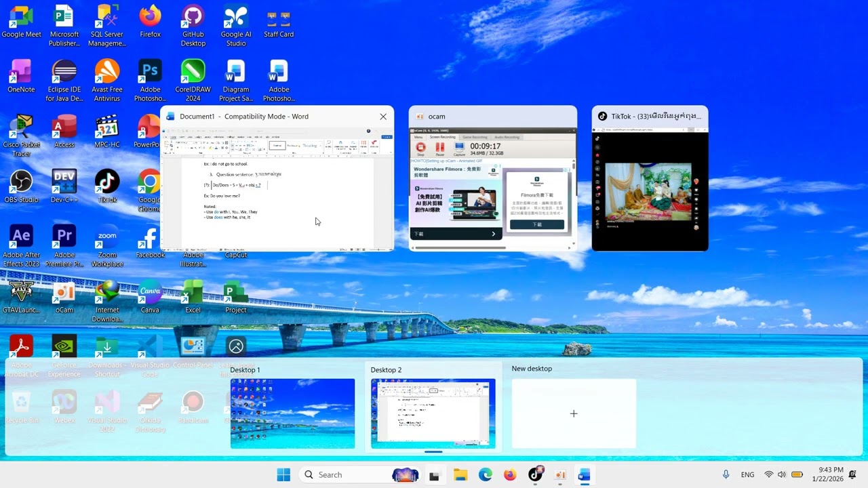Switch to the TikTok window thumbnail
Image resolution: width=868 pixels, height=488 pixels.
tap(650, 179)
